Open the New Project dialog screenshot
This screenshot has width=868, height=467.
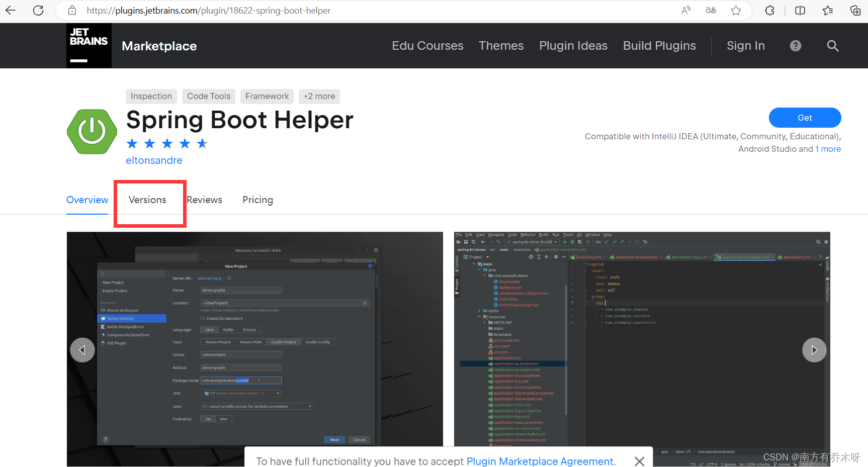[x=254, y=349]
